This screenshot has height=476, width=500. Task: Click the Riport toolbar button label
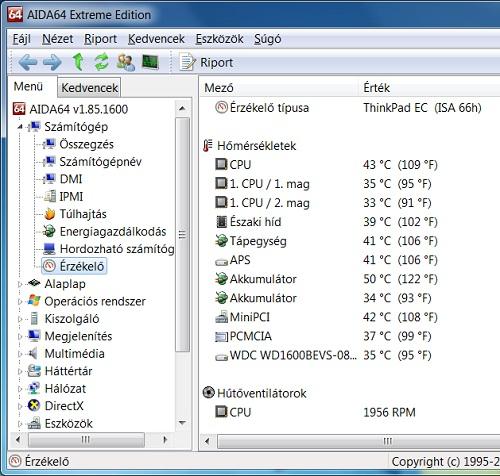(216, 63)
